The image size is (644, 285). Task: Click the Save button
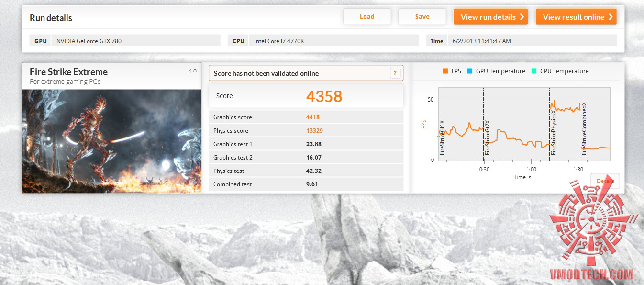coord(422,17)
